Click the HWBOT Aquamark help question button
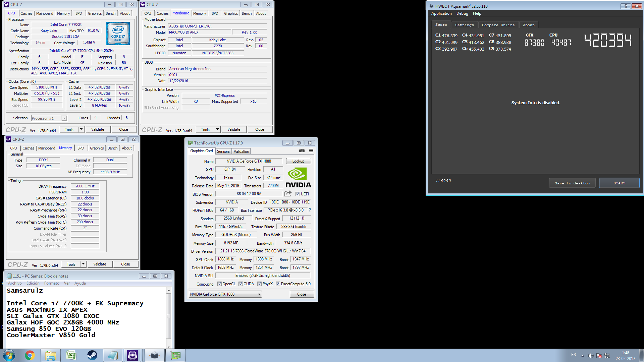This screenshot has height=362, width=644. point(626,6)
